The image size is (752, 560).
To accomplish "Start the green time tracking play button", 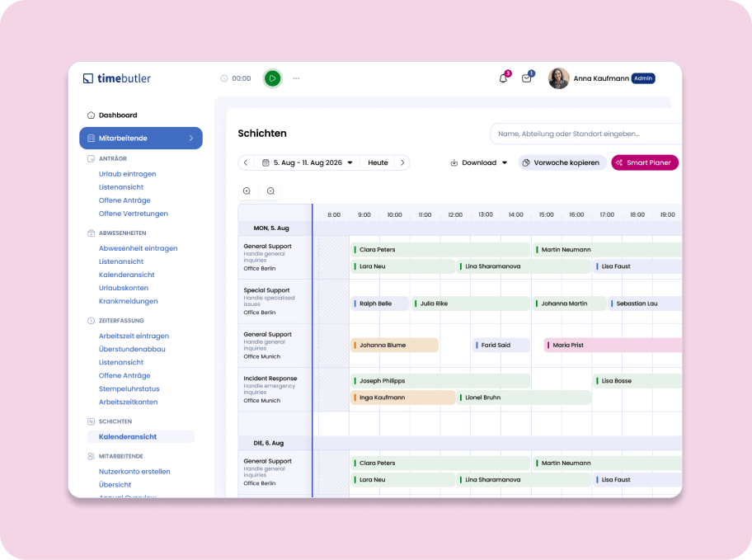I will coord(272,78).
